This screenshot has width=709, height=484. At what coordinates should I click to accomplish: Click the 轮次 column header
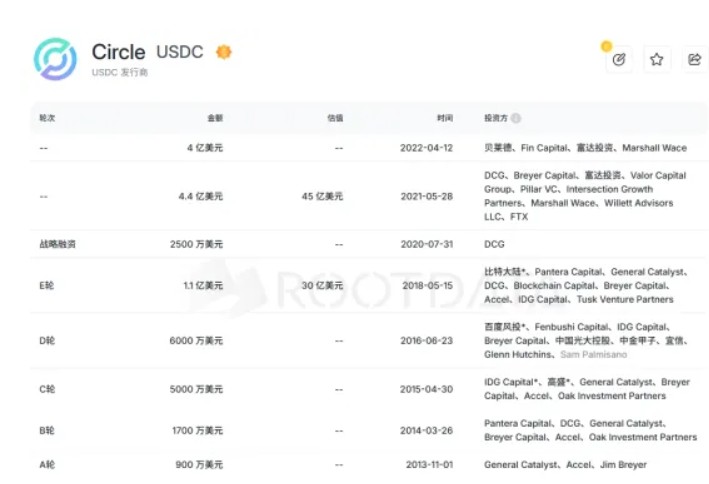(x=47, y=118)
